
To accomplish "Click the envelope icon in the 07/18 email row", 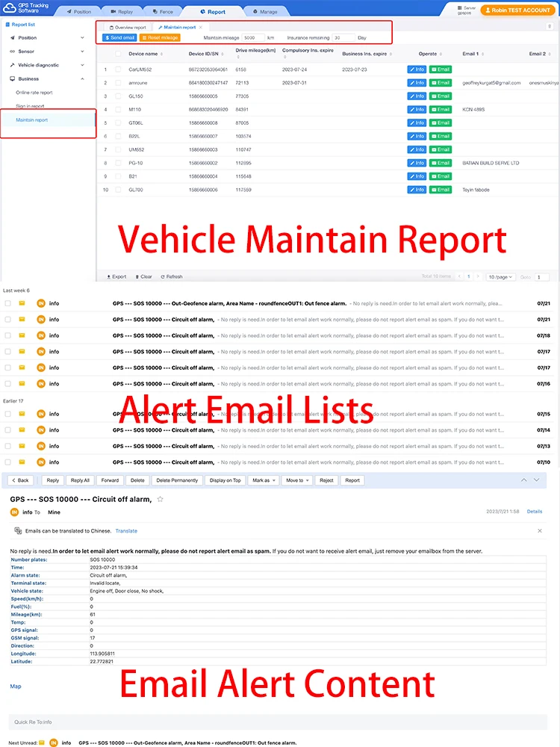I will point(22,335).
